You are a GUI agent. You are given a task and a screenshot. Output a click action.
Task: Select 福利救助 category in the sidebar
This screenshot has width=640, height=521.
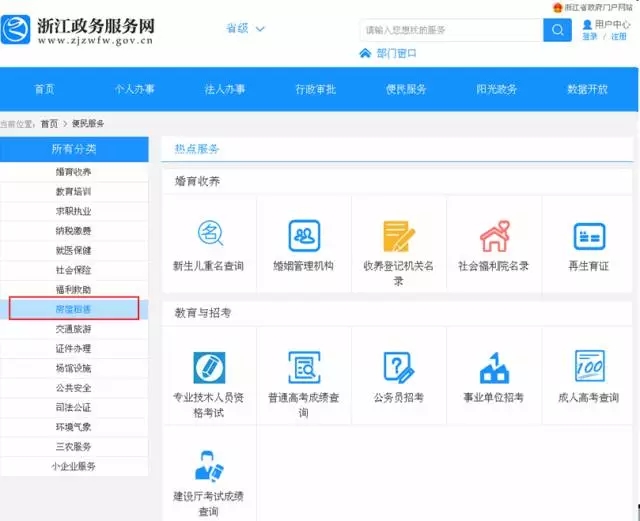[x=73, y=289]
